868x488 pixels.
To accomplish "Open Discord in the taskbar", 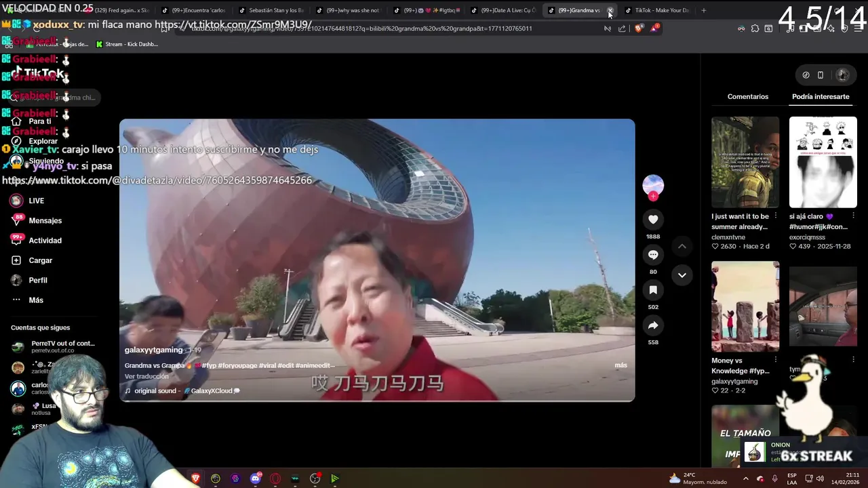I will [x=255, y=479].
